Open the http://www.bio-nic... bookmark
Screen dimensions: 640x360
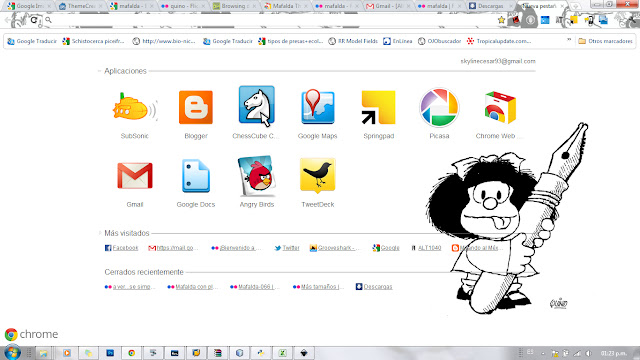click(x=164, y=41)
